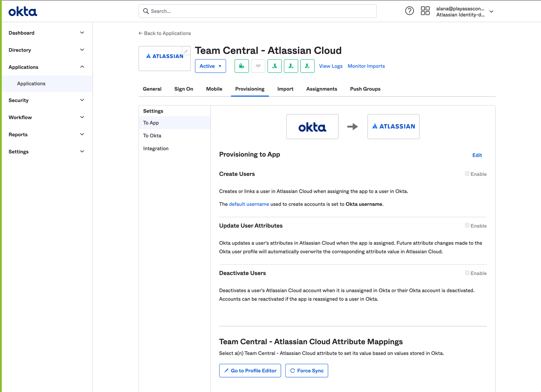Switch to the Sign On tab
The height and width of the screenshot is (392, 541).
point(184,89)
